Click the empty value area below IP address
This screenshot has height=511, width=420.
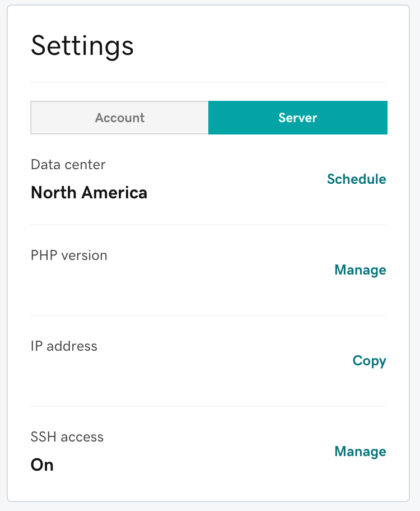pos(130,374)
